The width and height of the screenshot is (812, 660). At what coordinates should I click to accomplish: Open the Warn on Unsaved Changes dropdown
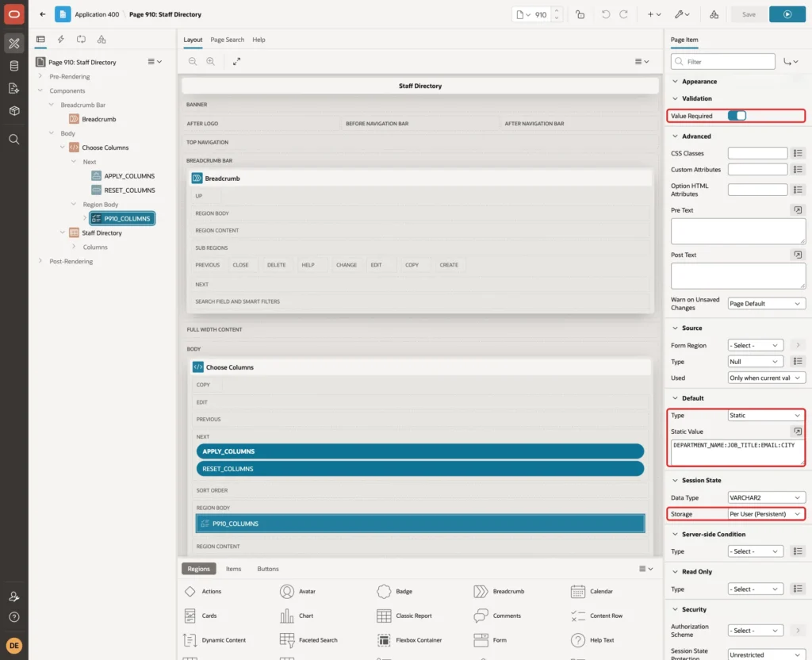(x=766, y=304)
